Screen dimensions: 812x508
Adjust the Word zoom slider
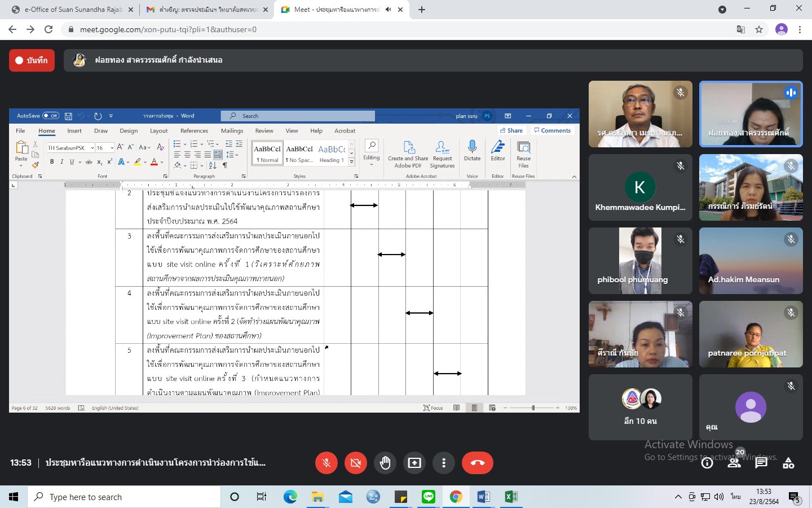(x=532, y=408)
